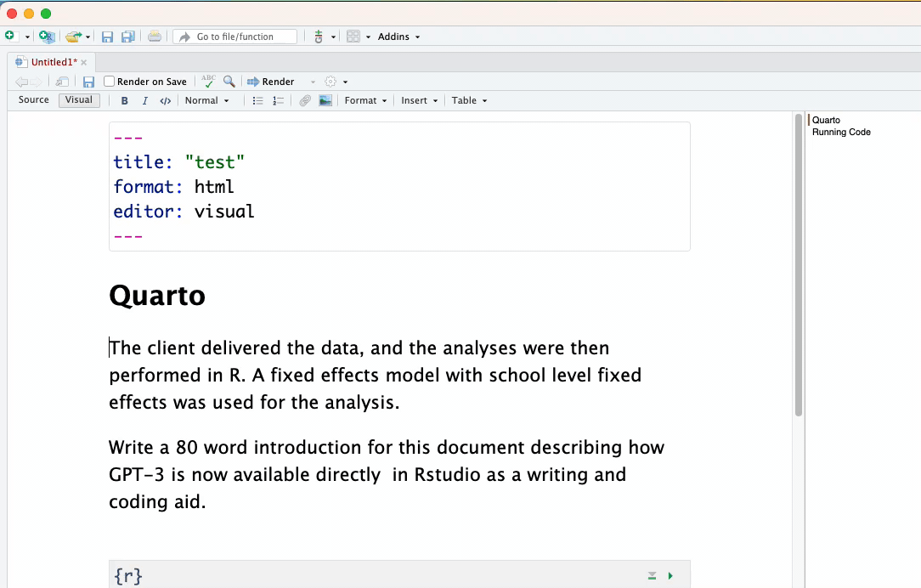Click the format: html YAML line
This screenshot has width=921, height=588.
[x=174, y=187]
